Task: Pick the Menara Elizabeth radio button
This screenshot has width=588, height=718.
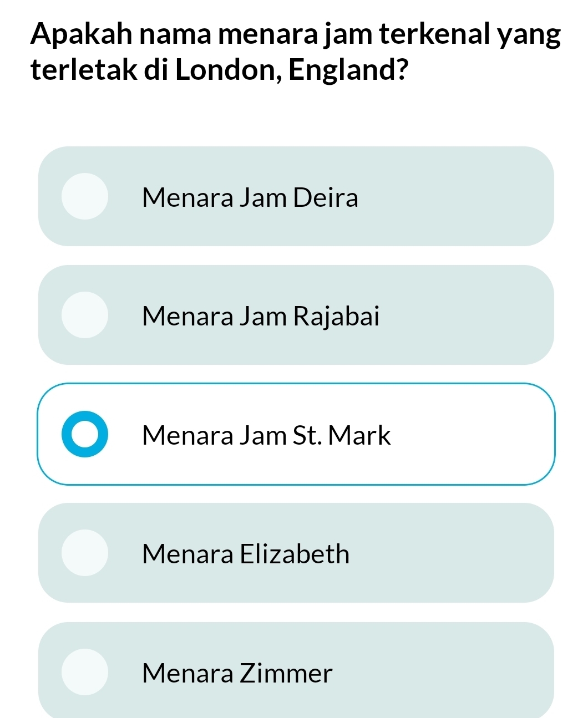Action: [84, 553]
